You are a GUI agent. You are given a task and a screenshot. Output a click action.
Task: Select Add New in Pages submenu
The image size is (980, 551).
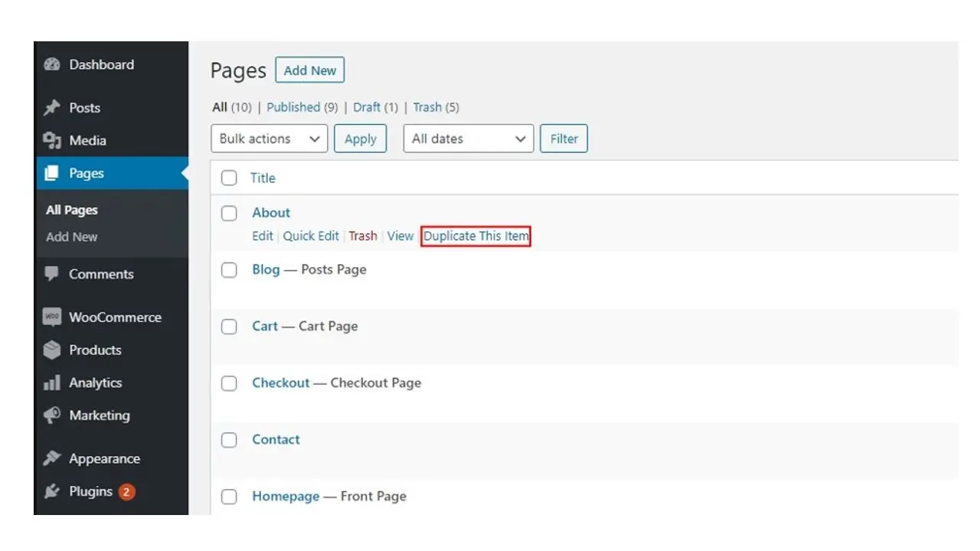pyautogui.click(x=72, y=237)
